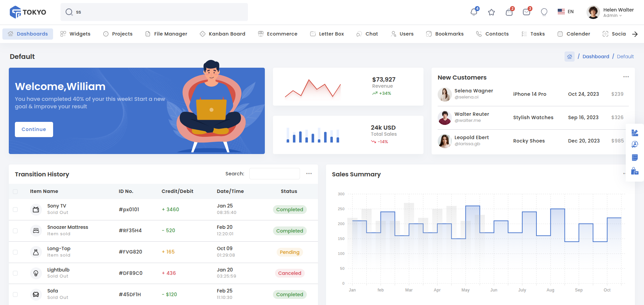This screenshot has width=644, height=305.
Task: Click the home breadcrumb icon
Action: 570,57
